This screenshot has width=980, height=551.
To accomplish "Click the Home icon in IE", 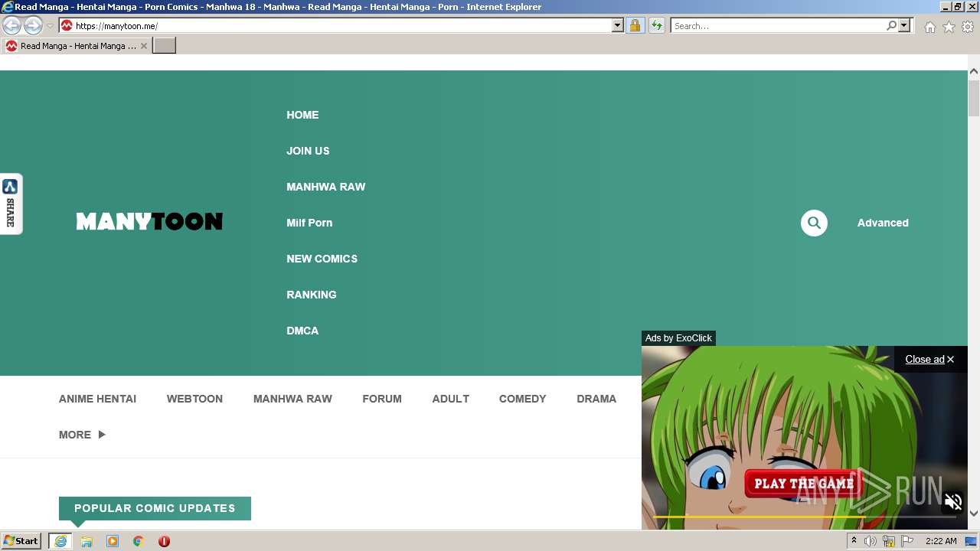I will [x=929, y=27].
